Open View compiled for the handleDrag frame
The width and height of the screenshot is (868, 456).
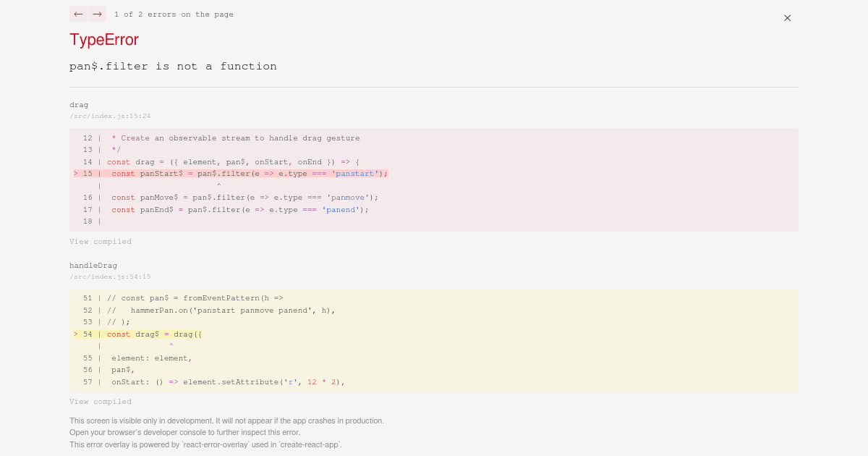click(x=100, y=401)
